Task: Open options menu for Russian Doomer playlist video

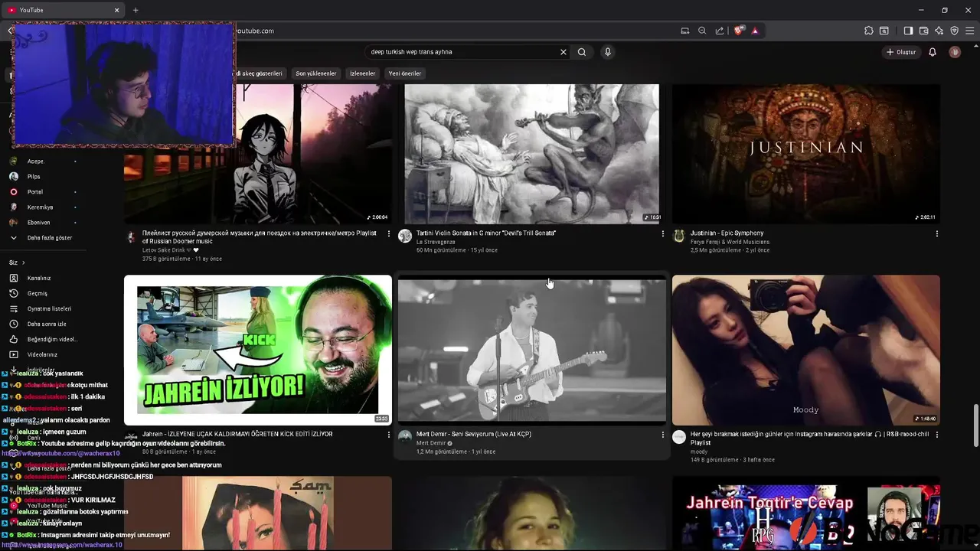Action: pos(389,233)
